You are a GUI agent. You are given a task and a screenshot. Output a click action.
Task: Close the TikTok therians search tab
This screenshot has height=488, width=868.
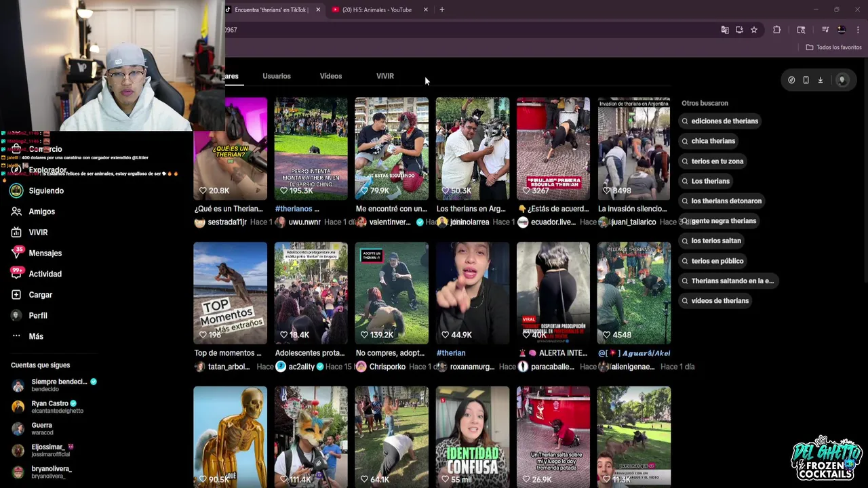pos(317,9)
